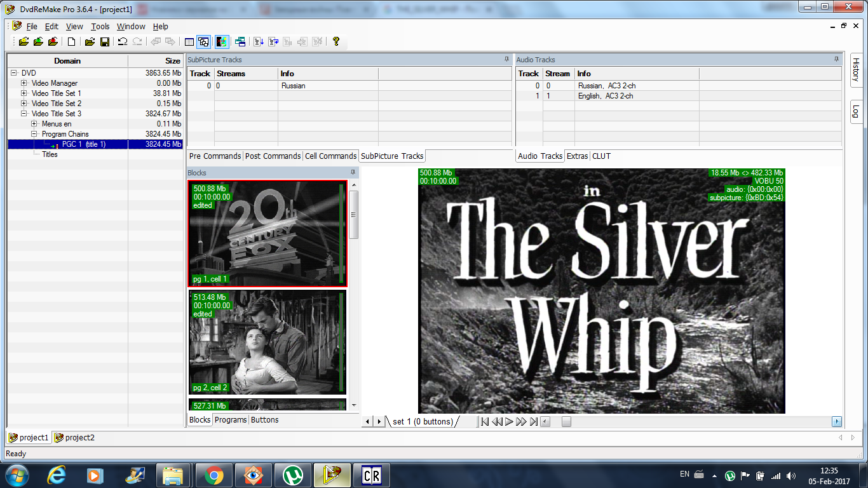868x488 pixels.
Task: Open the View menu
Action: click(x=74, y=26)
